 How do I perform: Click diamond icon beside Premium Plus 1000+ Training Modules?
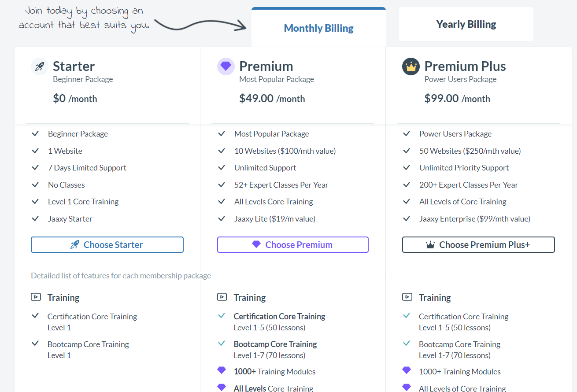coord(407,371)
